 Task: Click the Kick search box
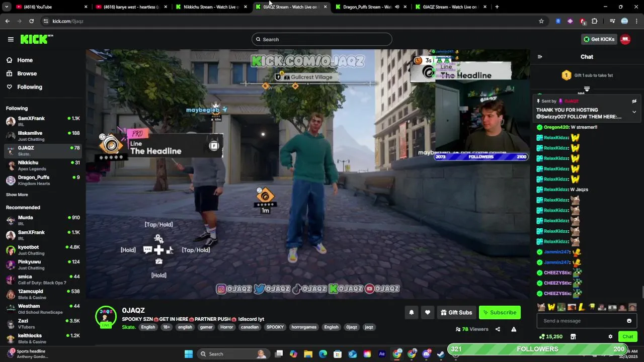[322, 39]
